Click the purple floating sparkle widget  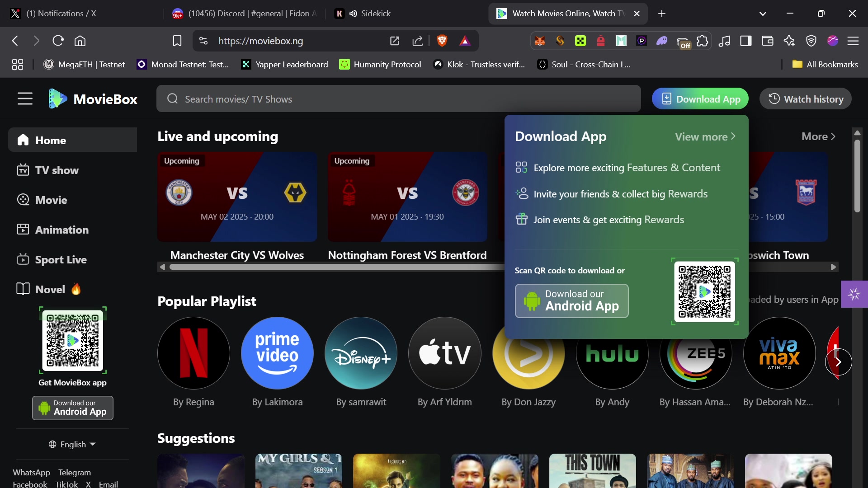854,294
